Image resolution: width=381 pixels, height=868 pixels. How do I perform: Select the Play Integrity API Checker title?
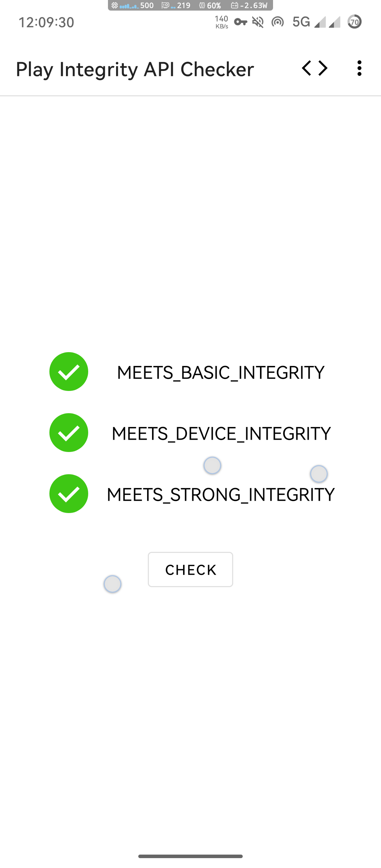134,69
